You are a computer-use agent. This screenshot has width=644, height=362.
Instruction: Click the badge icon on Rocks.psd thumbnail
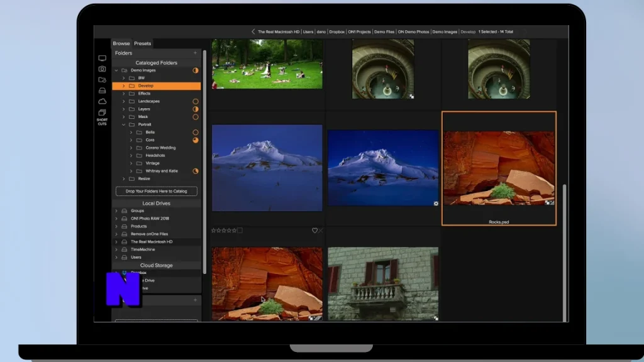(550, 203)
